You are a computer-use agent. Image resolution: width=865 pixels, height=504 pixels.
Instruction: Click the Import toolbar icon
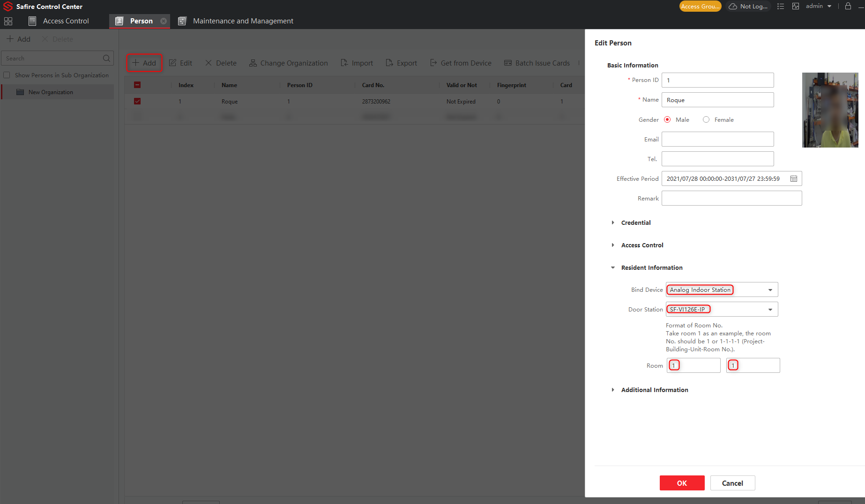(x=344, y=63)
